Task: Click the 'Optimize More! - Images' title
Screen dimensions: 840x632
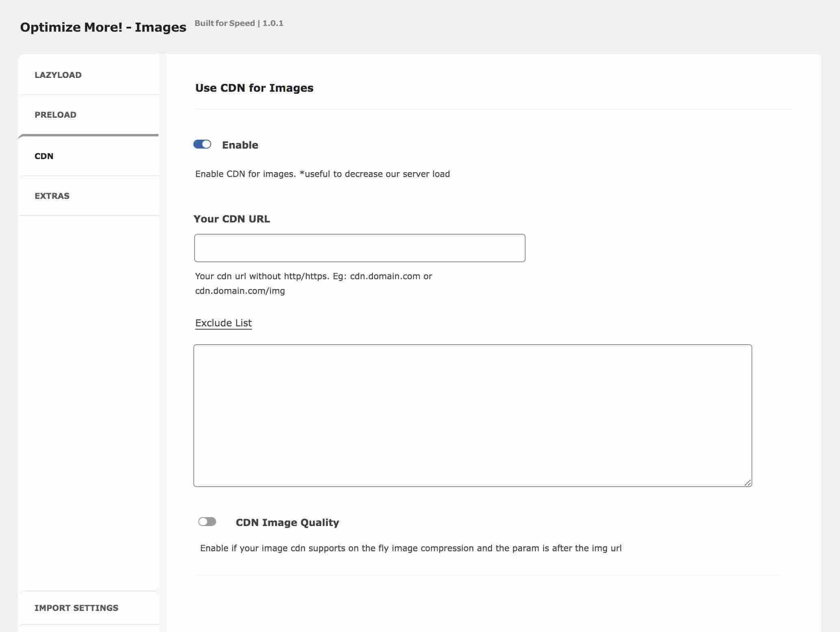Action: click(x=103, y=27)
